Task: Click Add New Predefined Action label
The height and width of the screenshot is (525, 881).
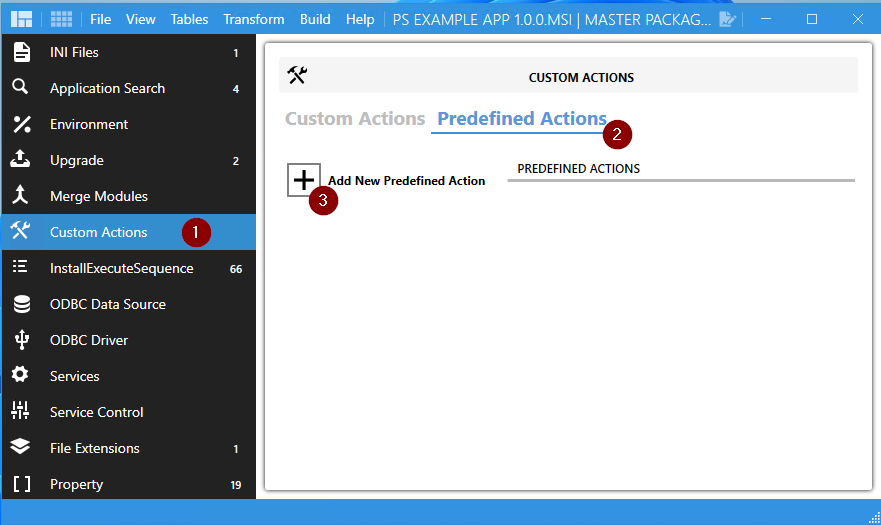Action: [x=407, y=181]
